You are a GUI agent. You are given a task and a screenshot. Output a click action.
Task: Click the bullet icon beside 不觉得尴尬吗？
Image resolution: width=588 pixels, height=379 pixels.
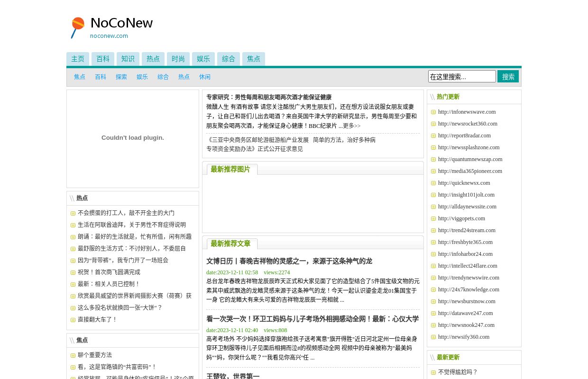coord(433,373)
